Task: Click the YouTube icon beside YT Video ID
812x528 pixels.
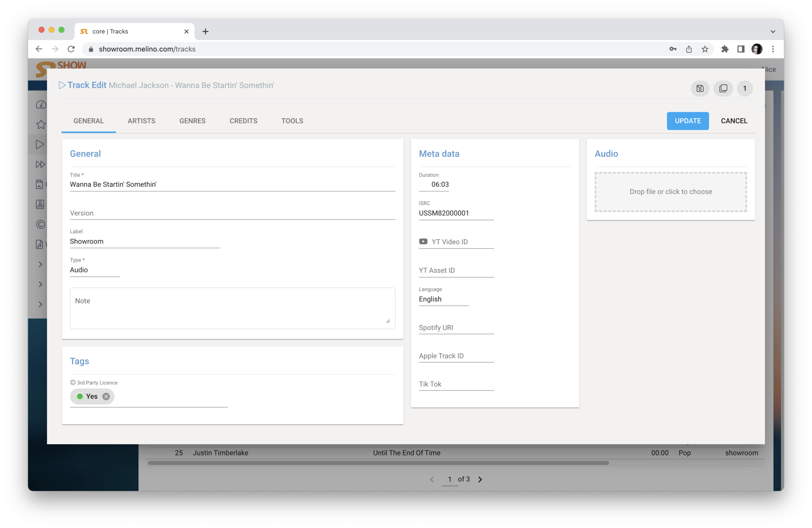Action: click(423, 242)
